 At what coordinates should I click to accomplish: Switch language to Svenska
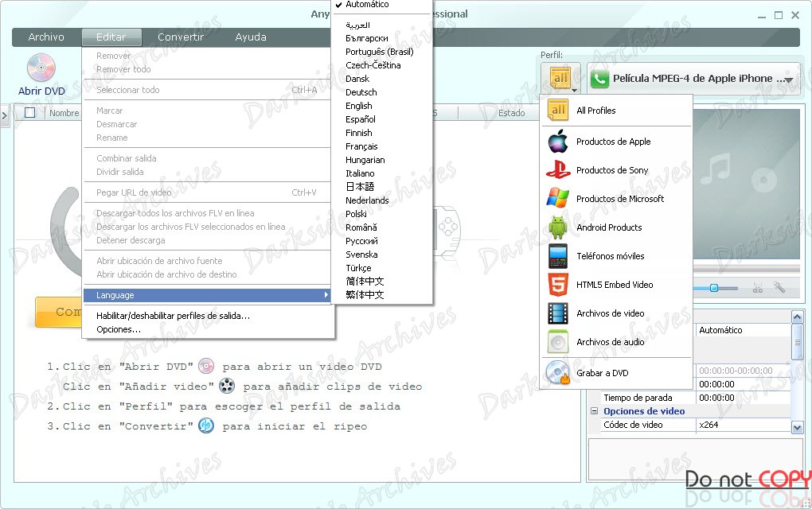(361, 254)
